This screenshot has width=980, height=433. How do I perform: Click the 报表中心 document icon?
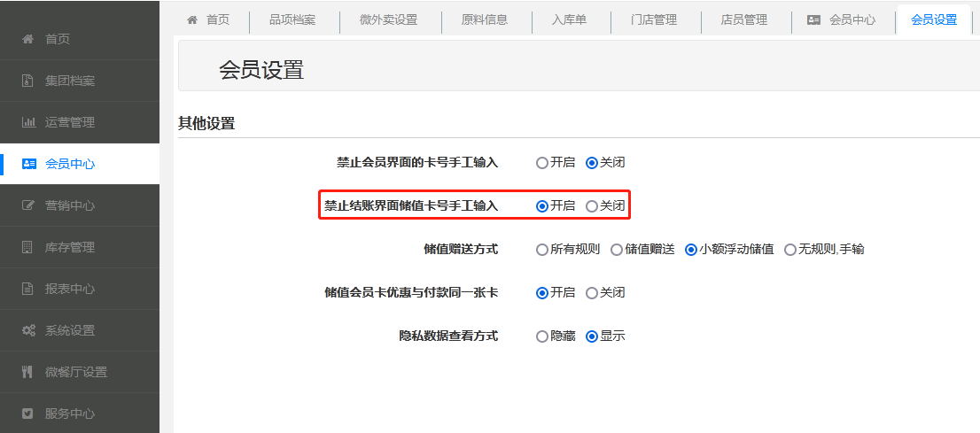click(27, 289)
